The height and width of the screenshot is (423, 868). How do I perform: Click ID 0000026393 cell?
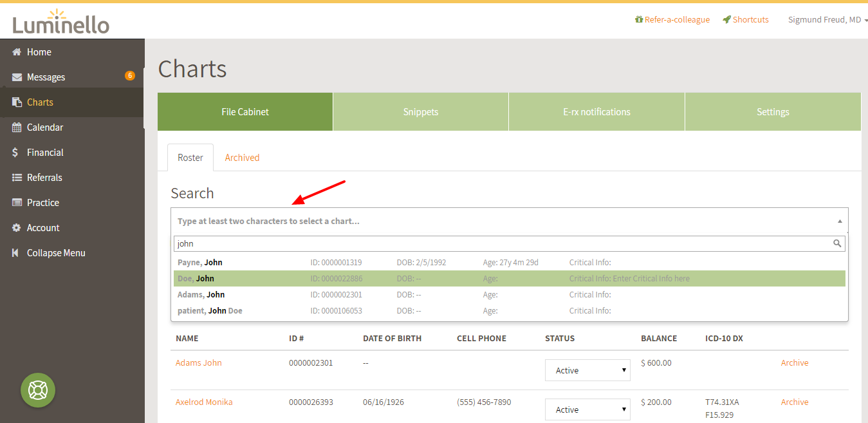[311, 402]
